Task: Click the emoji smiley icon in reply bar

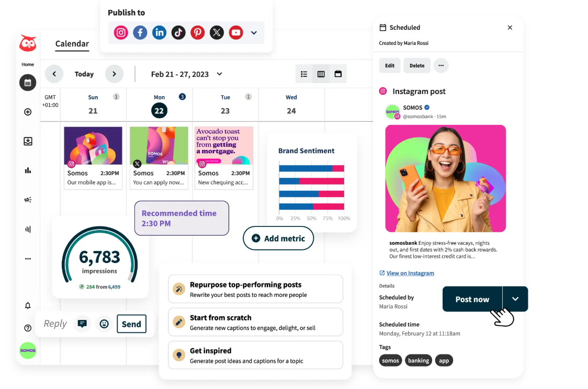Action: point(104,324)
